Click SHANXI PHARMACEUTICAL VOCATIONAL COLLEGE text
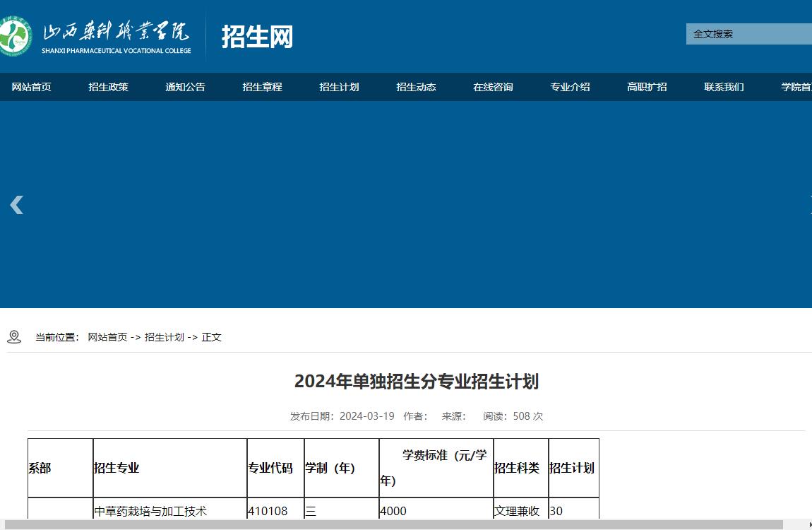812x530 pixels. (x=117, y=51)
